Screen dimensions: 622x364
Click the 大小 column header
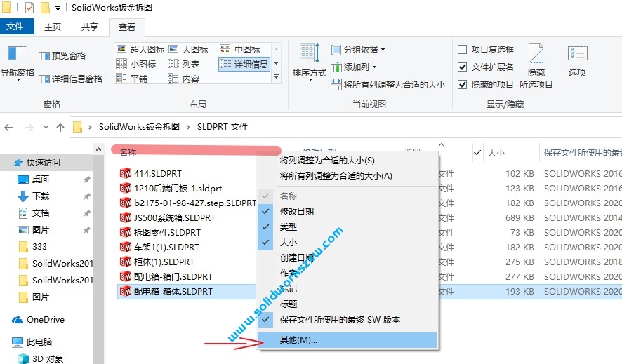point(496,153)
